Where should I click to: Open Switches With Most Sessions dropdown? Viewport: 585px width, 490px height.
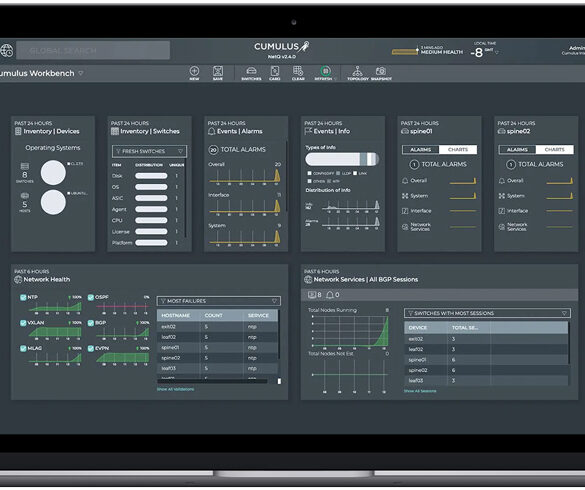pyautogui.click(x=487, y=313)
